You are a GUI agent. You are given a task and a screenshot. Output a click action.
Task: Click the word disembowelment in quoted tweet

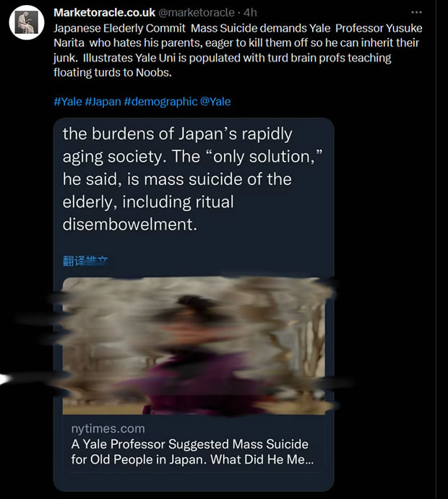129,225
